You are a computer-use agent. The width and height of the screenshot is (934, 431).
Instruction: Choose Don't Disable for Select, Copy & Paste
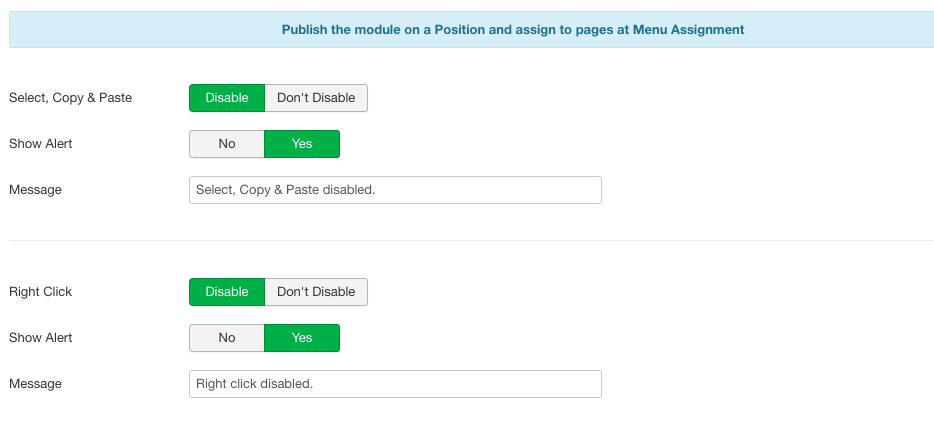point(316,98)
